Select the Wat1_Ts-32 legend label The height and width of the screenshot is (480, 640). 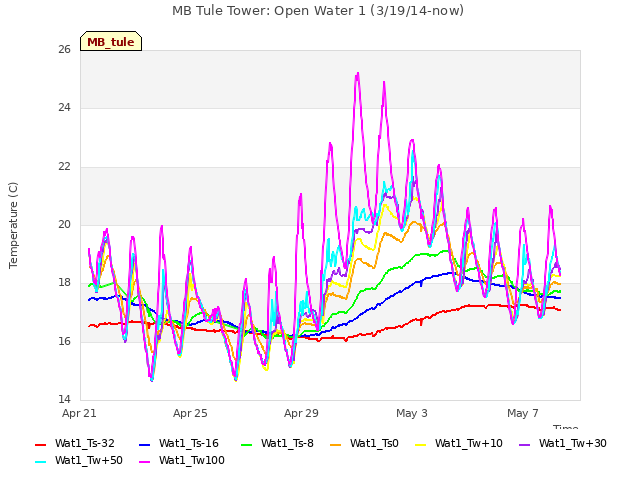point(84,444)
